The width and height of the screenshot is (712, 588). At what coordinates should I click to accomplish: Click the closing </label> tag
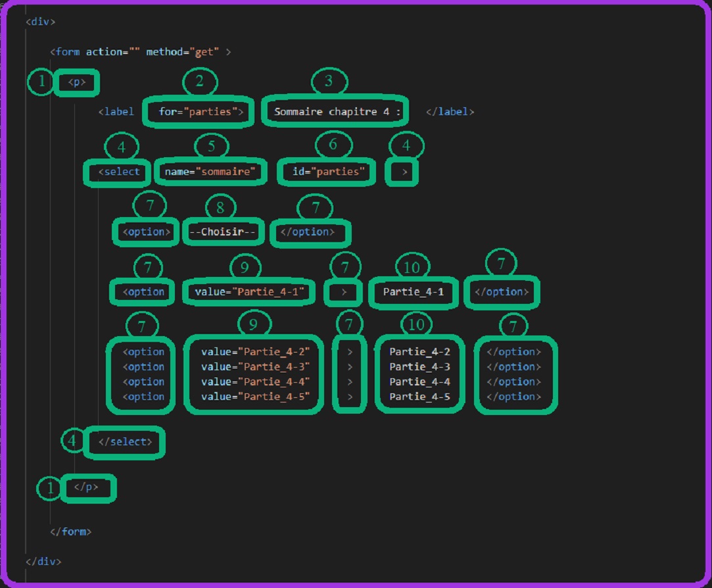pos(450,112)
